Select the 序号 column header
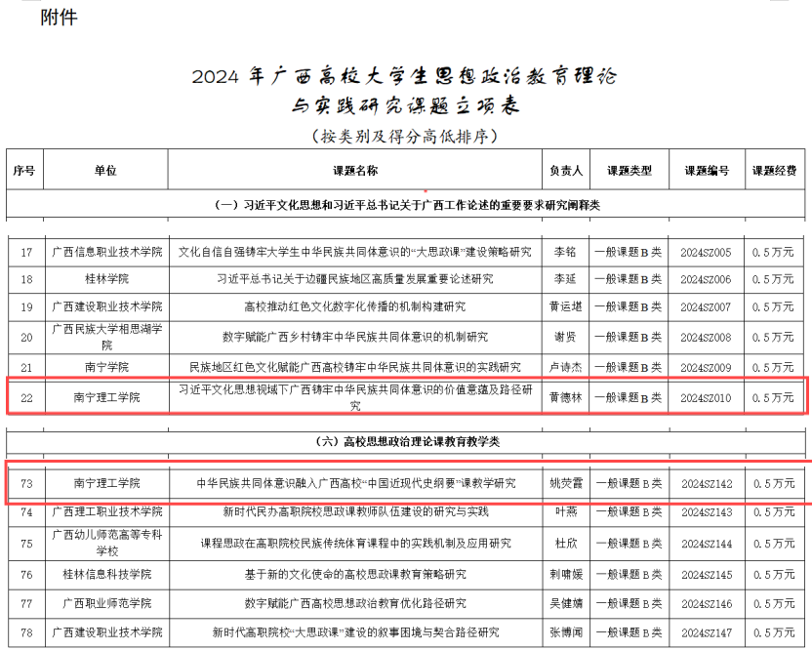The height and width of the screenshot is (650, 812). tap(23, 170)
